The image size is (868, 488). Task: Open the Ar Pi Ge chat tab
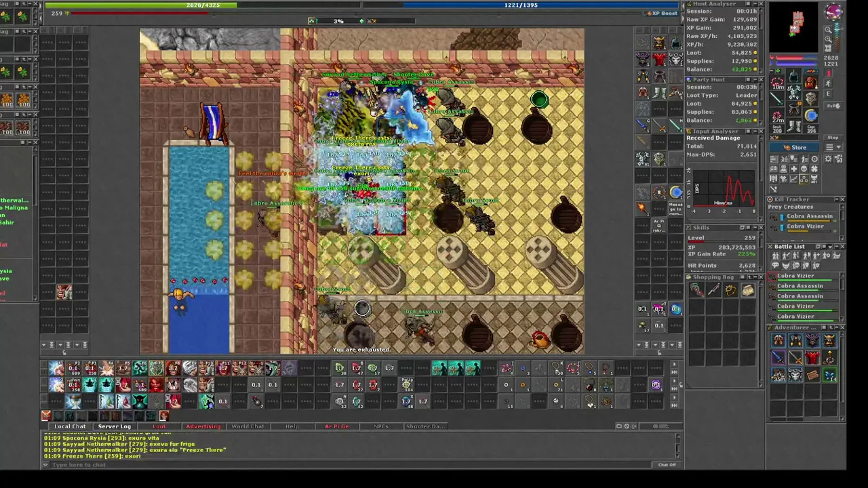(336, 426)
